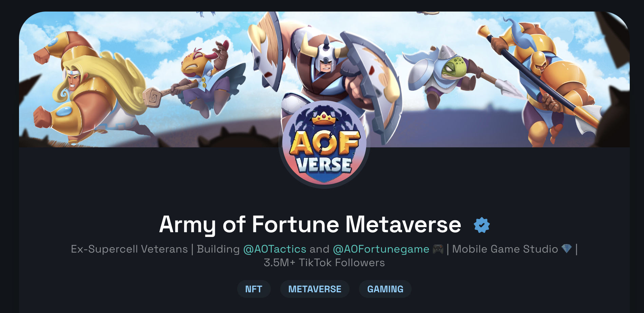644x313 pixels.
Task: Click the blonde muscular warrior in banner
Action: (85, 88)
